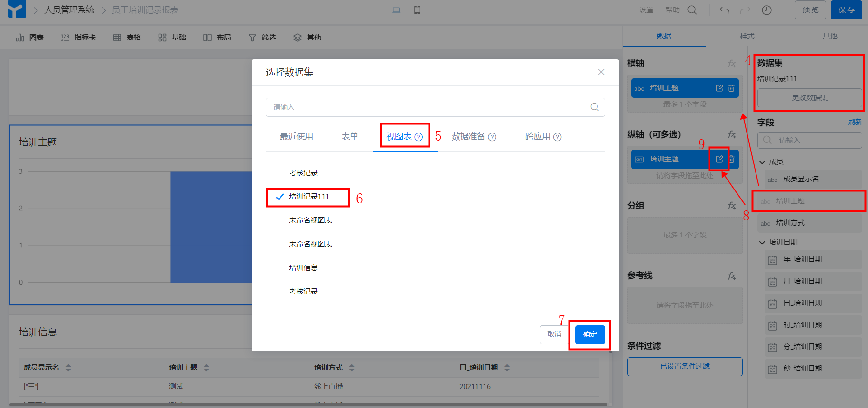868x408 pixels.
Task: Sort by 日_培训日期 column
Action: point(507,368)
